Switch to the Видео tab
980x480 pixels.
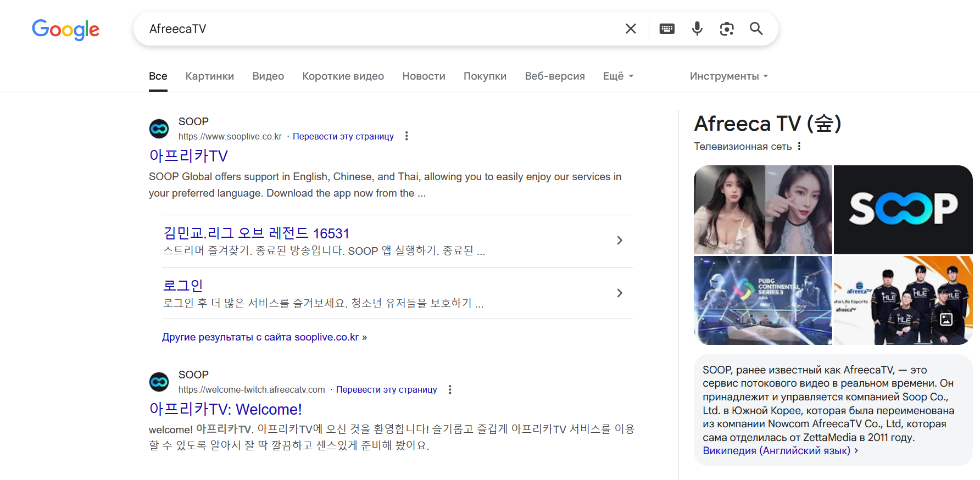coord(268,76)
